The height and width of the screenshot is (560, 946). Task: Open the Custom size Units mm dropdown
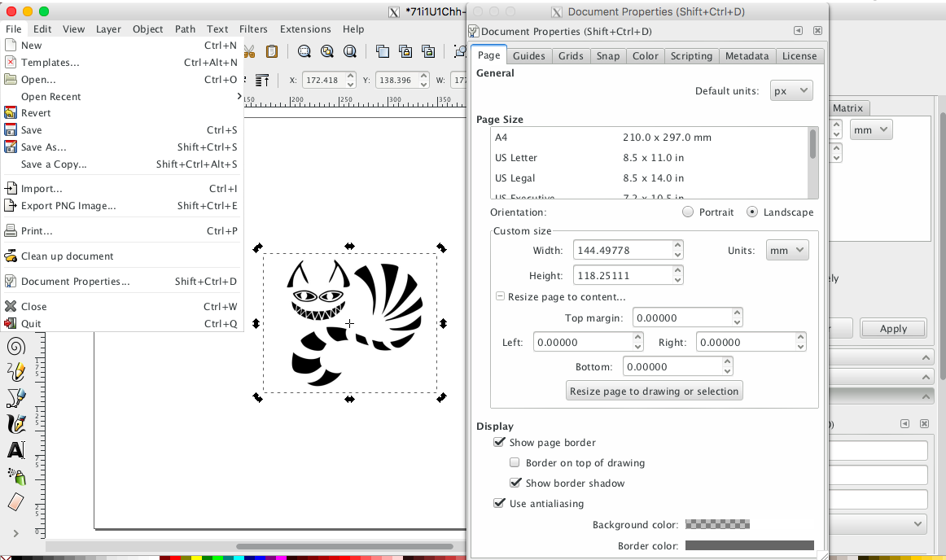pos(787,251)
